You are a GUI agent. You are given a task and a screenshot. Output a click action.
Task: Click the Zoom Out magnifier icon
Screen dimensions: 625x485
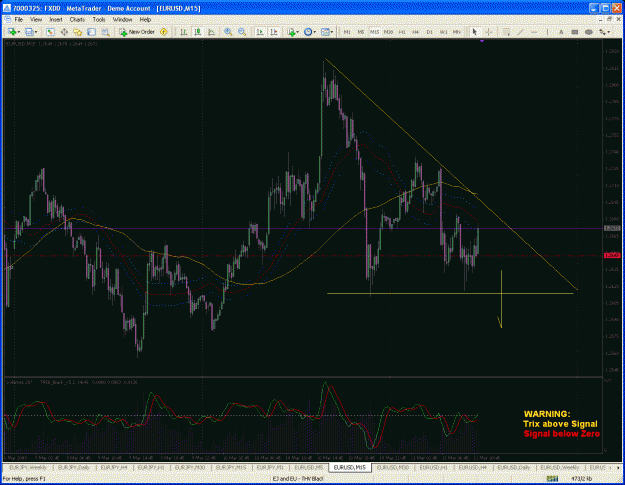(242, 32)
